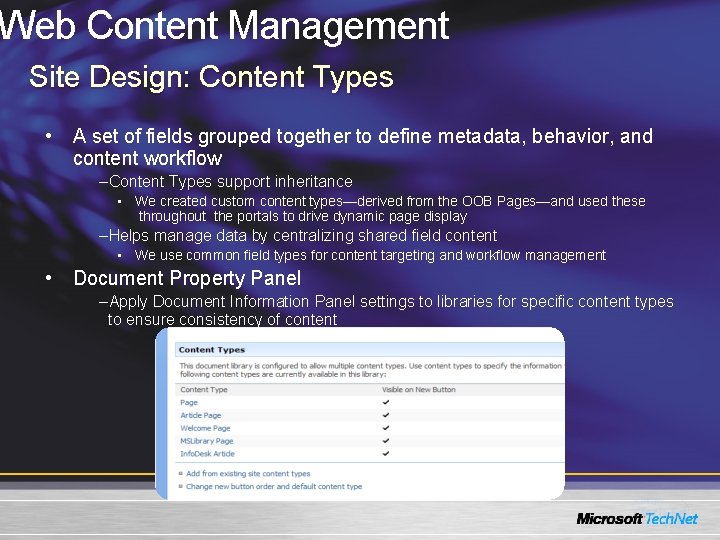The height and width of the screenshot is (540, 720).
Task: Open the MSLibrary Page content type
Action: pos(207,441)
